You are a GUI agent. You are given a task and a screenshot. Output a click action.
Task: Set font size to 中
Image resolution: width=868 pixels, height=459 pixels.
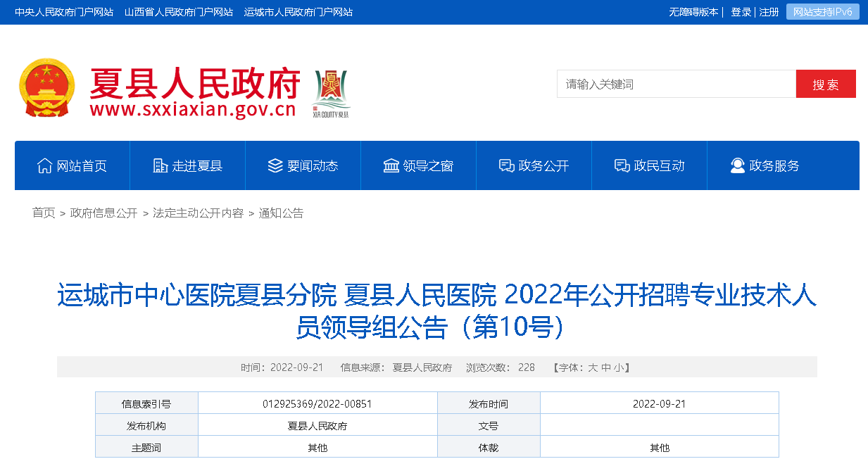click(x=606, y=367)
